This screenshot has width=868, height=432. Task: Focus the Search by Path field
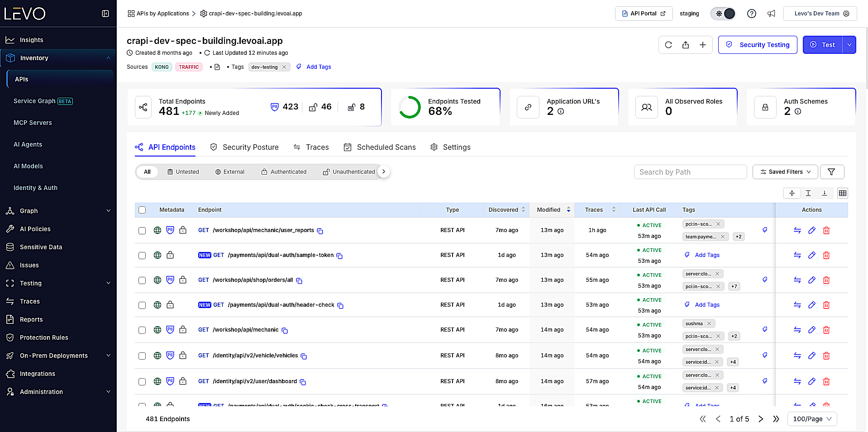click(x=690, y=172)
